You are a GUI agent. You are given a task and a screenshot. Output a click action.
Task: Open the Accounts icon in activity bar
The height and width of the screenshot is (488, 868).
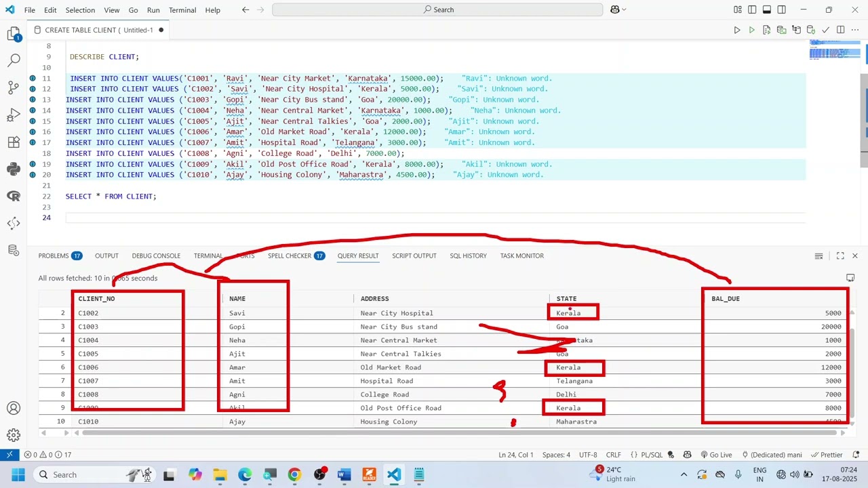(14, 409)
